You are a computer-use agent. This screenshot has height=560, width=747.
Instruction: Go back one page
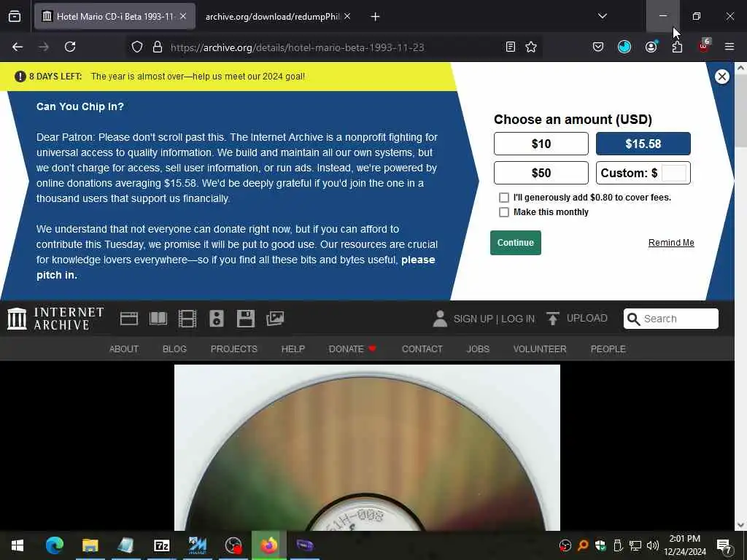click(x=18, y=47)
